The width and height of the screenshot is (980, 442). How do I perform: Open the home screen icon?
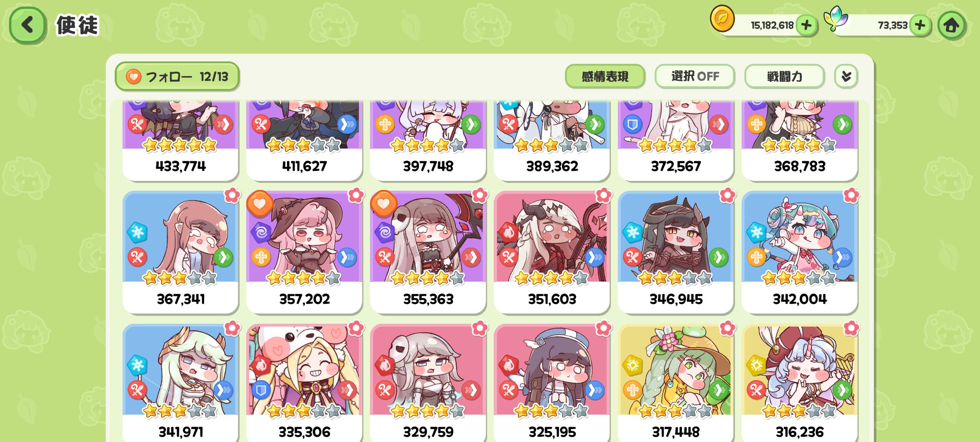click(951, 25)
